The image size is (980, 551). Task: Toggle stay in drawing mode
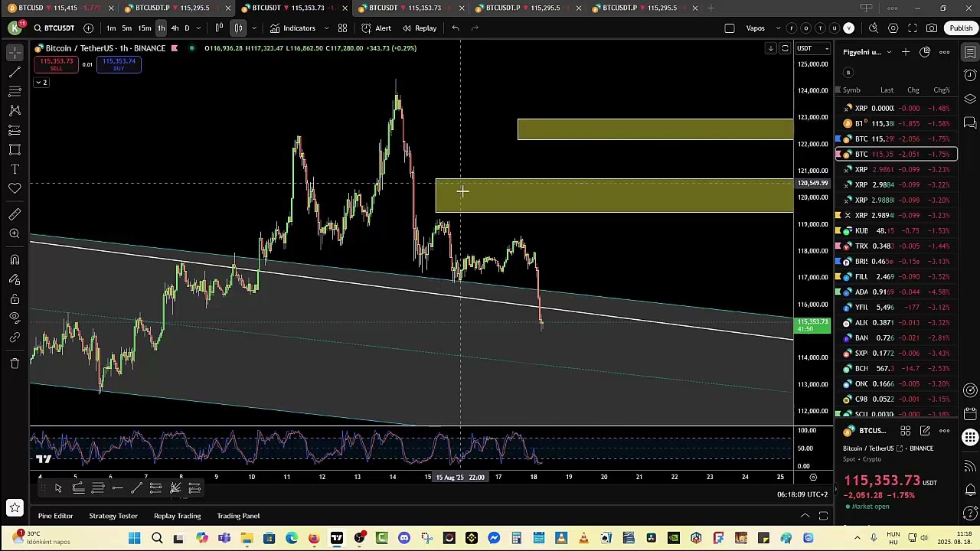coord(15,279)
